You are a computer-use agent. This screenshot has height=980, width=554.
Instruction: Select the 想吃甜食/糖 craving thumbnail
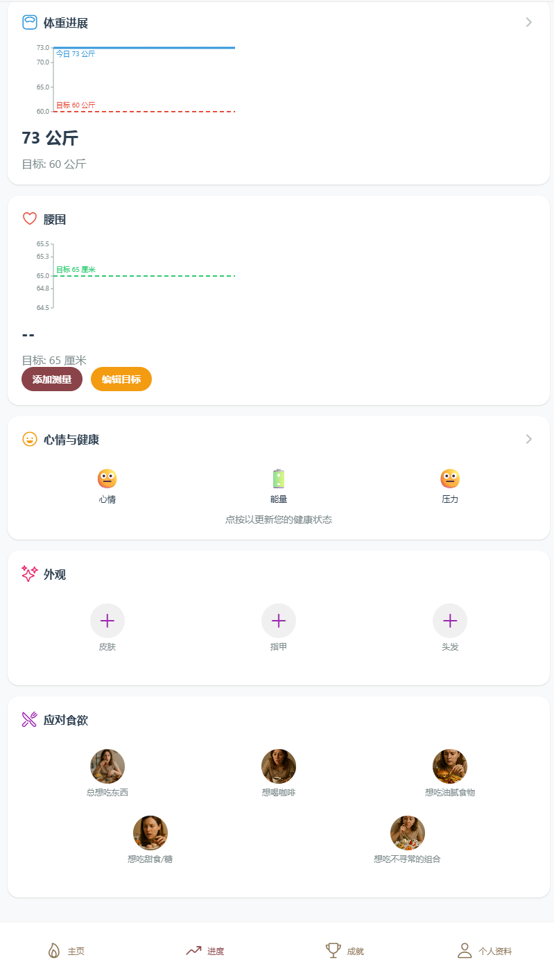pos(150,833)
